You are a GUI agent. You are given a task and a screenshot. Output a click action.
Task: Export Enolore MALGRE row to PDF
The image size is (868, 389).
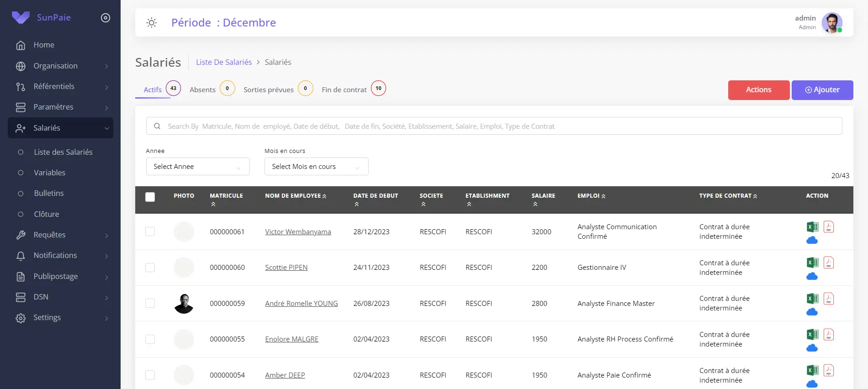pos(829,335)
